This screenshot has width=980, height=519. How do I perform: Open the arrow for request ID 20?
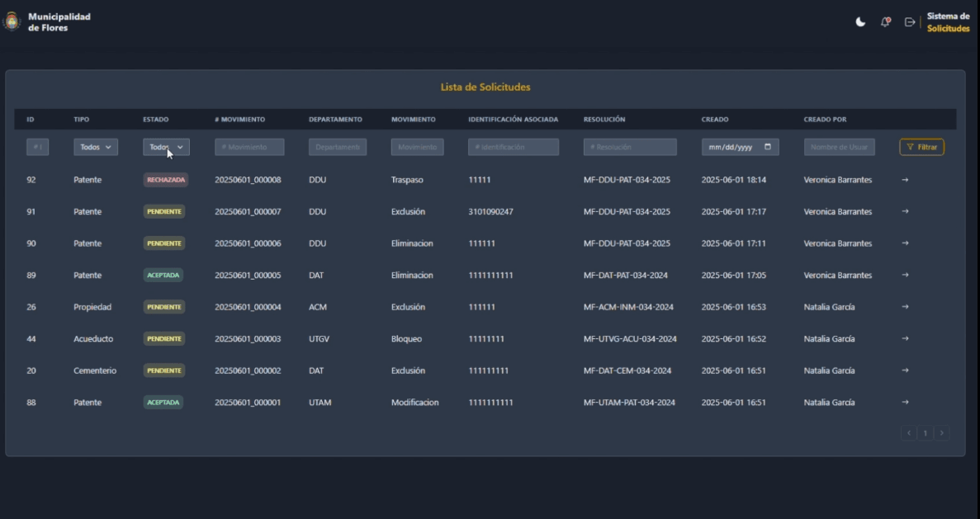click(x=905, y=370)
